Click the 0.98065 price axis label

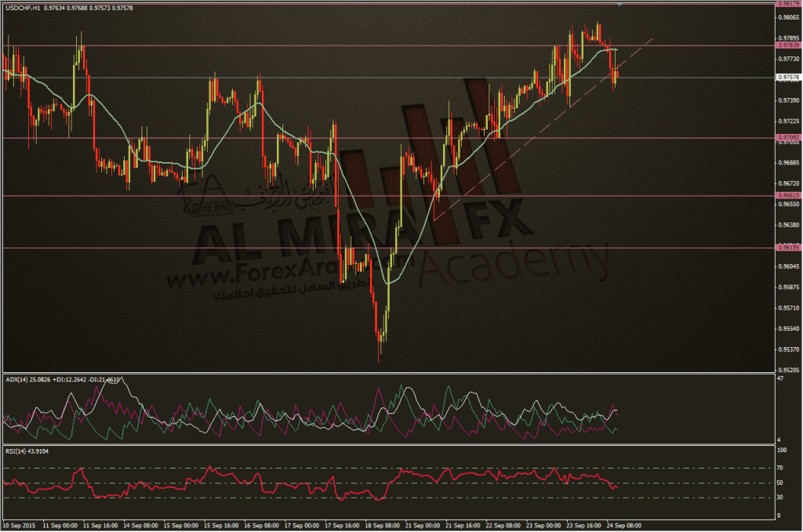(789, 17)
